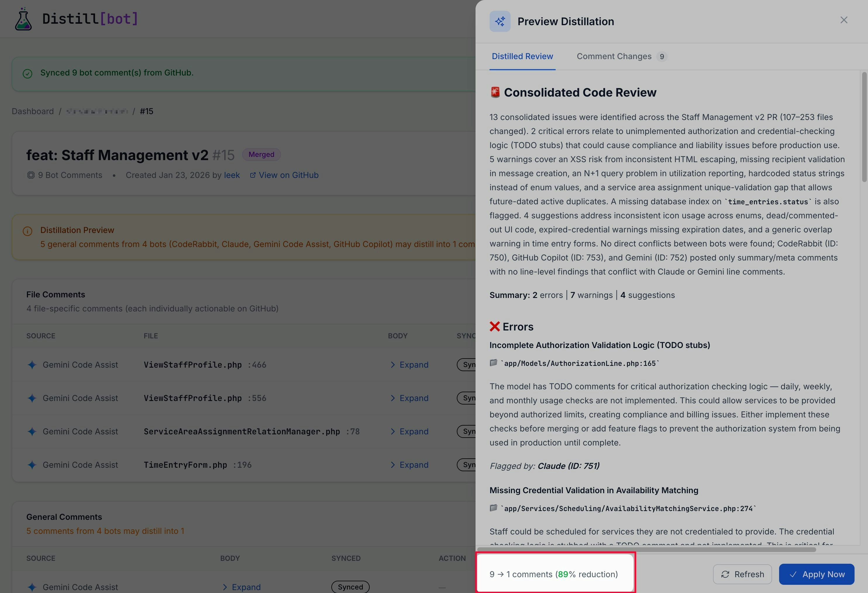Click the external link icon beside View on GitHub
The width and height of the screenshot is (868, 593).
point(252,175)
